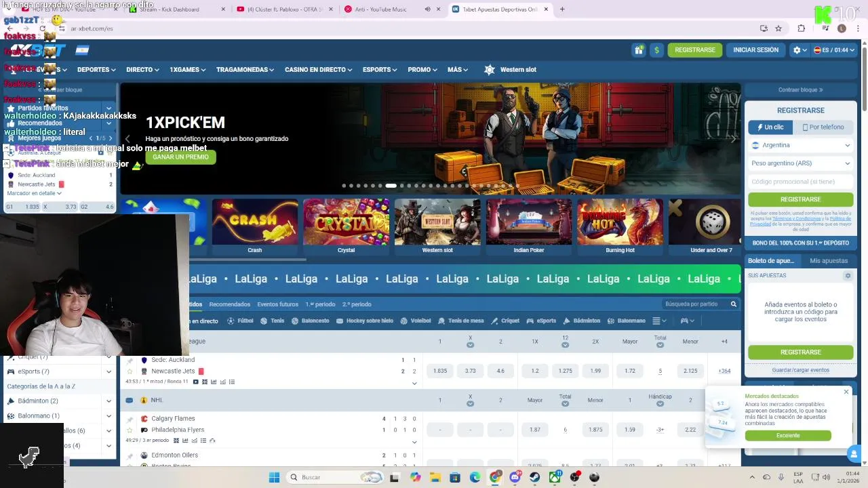Screen dimensions: 868x488
Task: Open the Argentina country dropdown
Action: (801, 145)
